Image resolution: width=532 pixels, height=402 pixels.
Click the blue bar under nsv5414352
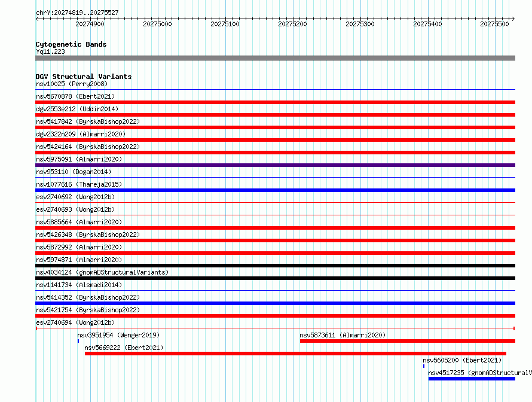click(275, 303)
